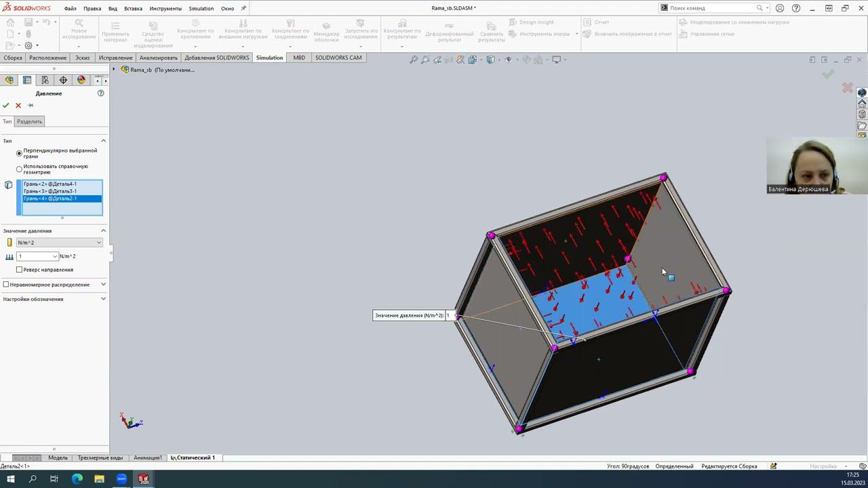Open Design Library task pane icon
Screen dimensions: 868x488
tap(862, 115)
